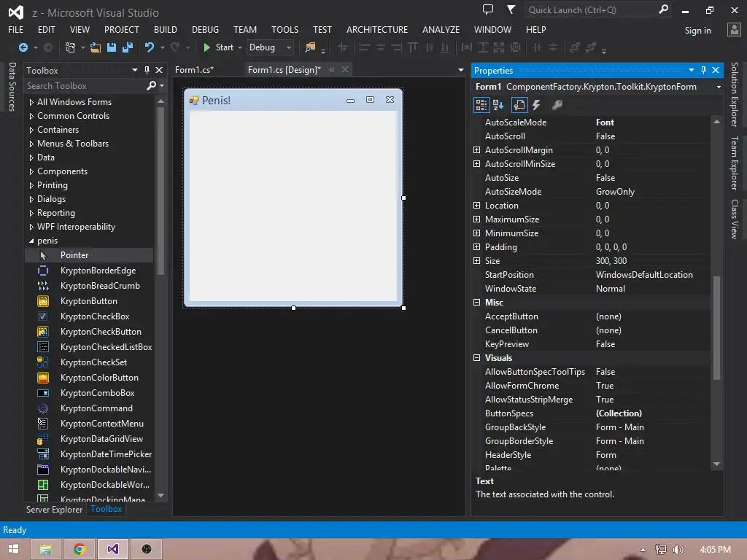747x560 pixels.
Task: Select the KryptonComboBox toolbox control
Action: click(x=89, y=393)
